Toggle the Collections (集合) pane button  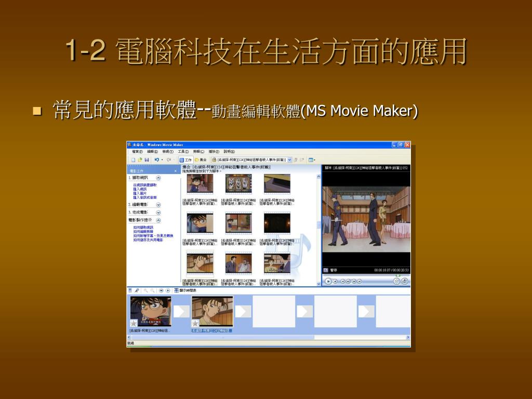point(201,160)
